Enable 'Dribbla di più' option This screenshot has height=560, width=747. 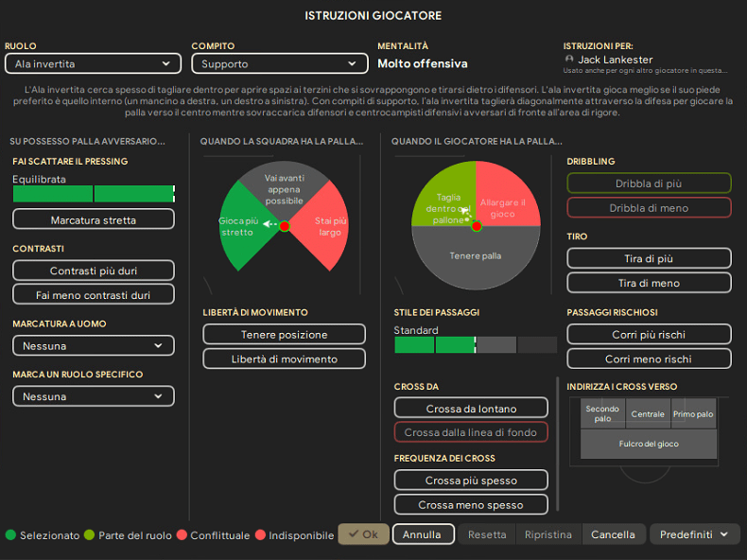tap(649, 184)
